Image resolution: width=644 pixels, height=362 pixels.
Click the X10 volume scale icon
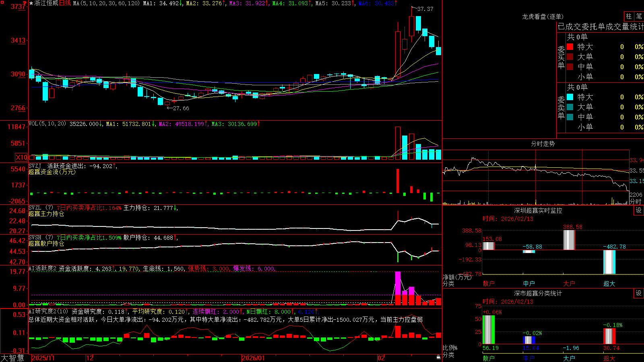(x=21, y=157)
